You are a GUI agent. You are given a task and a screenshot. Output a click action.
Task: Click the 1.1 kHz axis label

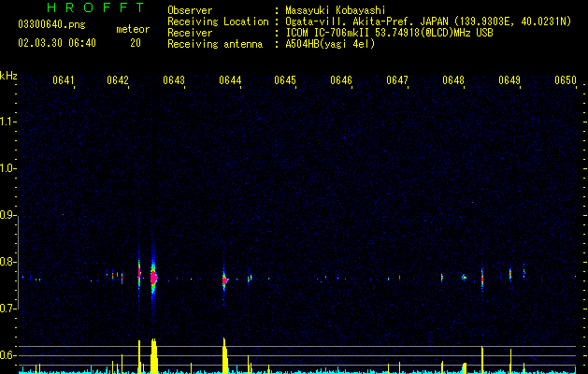[7, 122]
